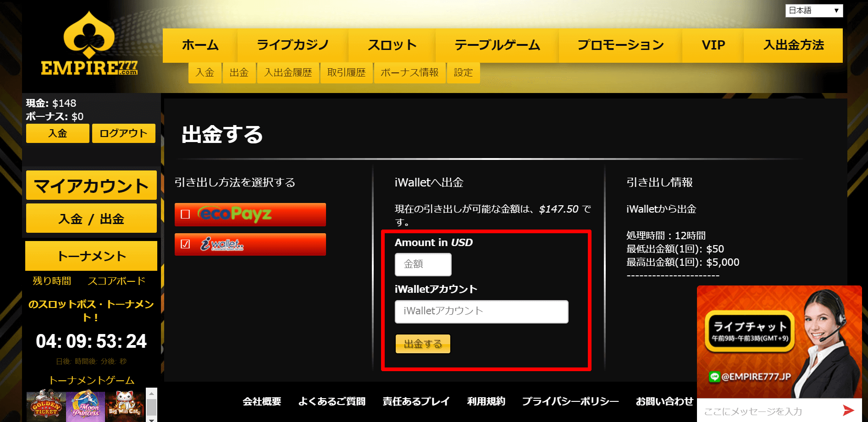Viewport: 868px width, 422px height.
Task: Click the 最高出金額(1回): $5,000 text
Action: [x=683, y=262]
